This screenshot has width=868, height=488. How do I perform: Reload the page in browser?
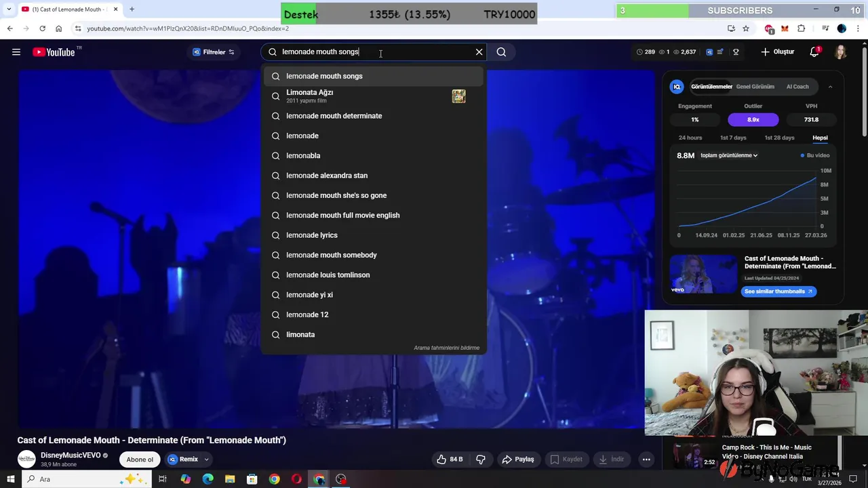(42, 28)
